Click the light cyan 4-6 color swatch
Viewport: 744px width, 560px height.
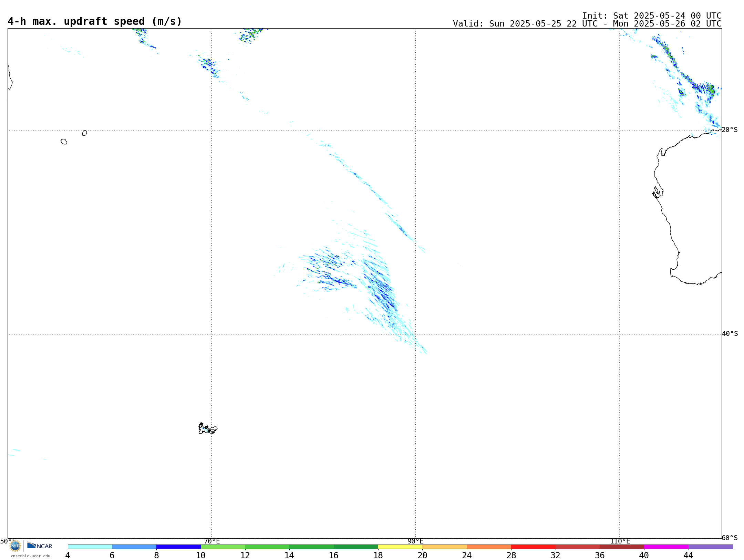(x=90, y=547)
